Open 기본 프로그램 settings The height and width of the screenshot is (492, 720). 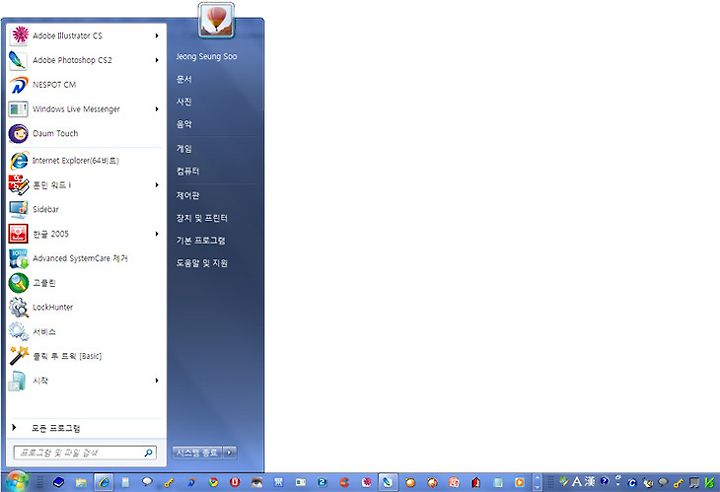coord(201,240)
